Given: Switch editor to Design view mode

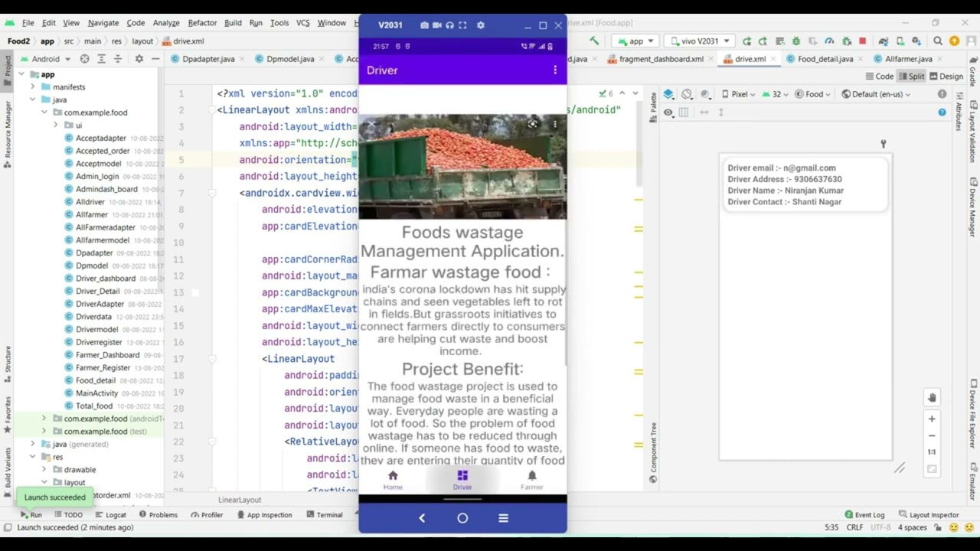Looking at the screenshot, I should tap(946, 77).
